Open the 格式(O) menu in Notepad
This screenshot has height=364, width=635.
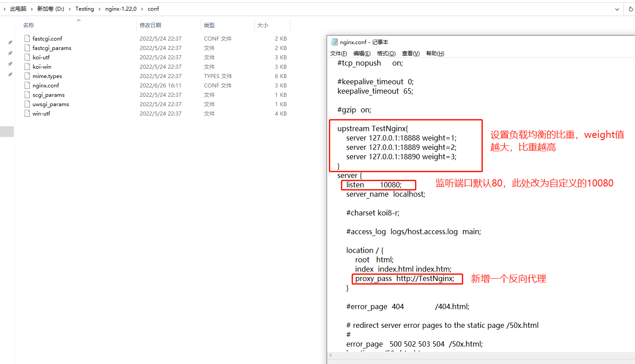coord(386,54)
